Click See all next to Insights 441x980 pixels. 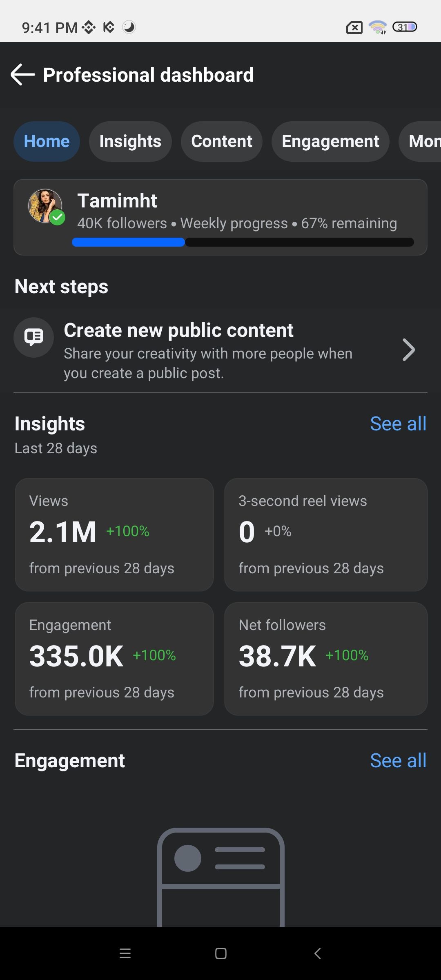398,424
